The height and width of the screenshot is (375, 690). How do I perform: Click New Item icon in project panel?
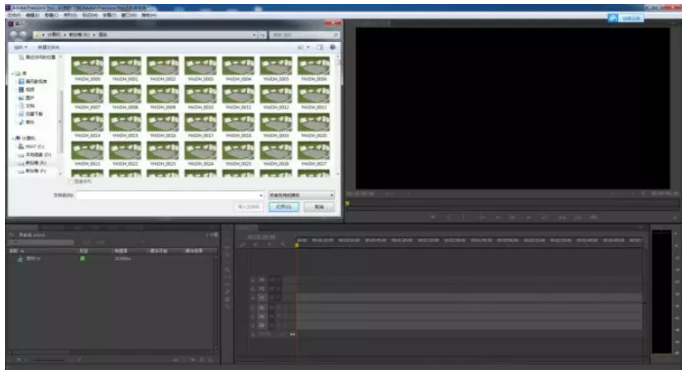pyautogui.click(x=202, y=360)
